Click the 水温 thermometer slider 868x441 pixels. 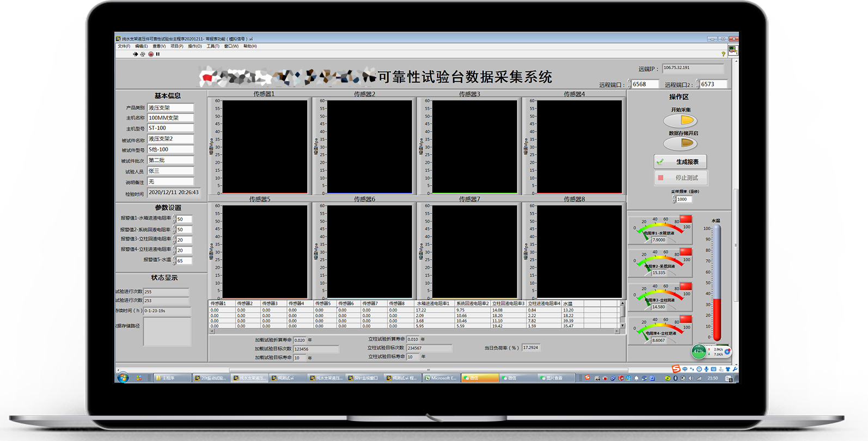click(x=717, y=283)
